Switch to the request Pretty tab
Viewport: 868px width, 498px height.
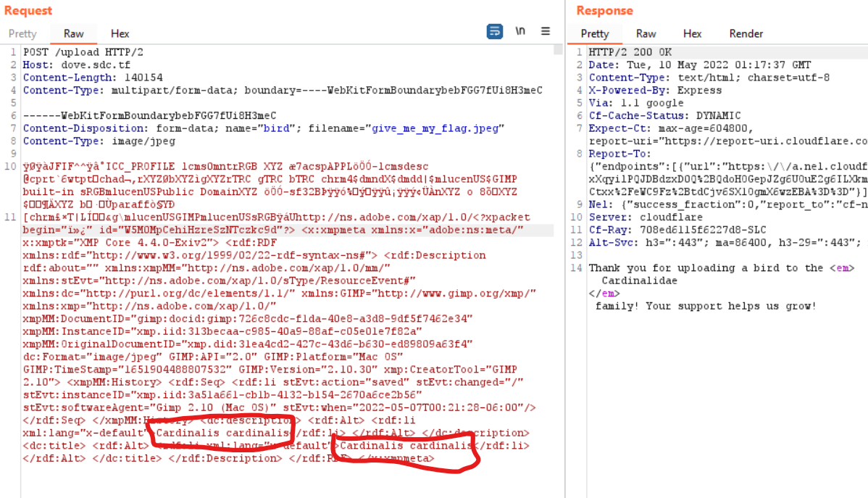(24, 33)
